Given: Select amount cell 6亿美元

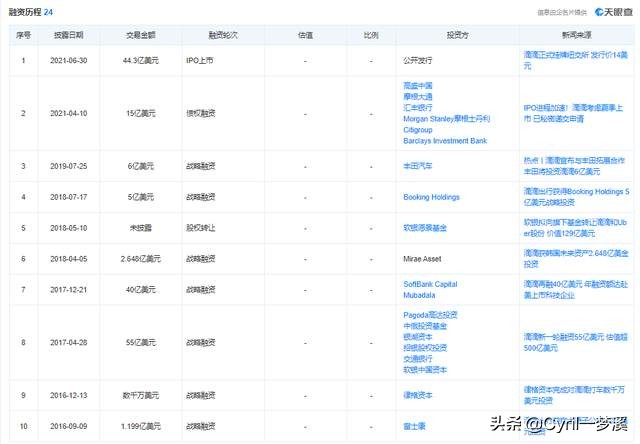Looking at the screenshot, I should click(140, 166).
